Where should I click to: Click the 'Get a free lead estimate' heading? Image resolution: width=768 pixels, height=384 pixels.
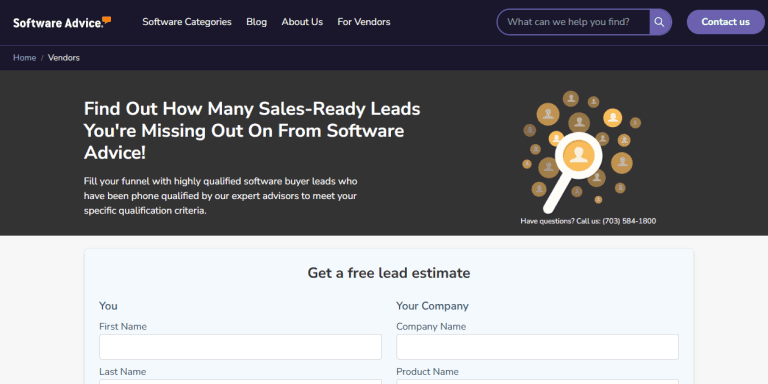[x=389, y=273]
